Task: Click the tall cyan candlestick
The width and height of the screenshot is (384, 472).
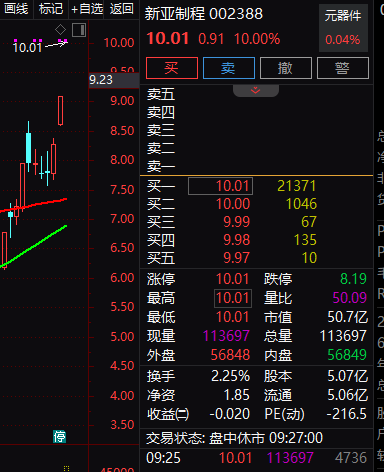Action: [29, 148]
